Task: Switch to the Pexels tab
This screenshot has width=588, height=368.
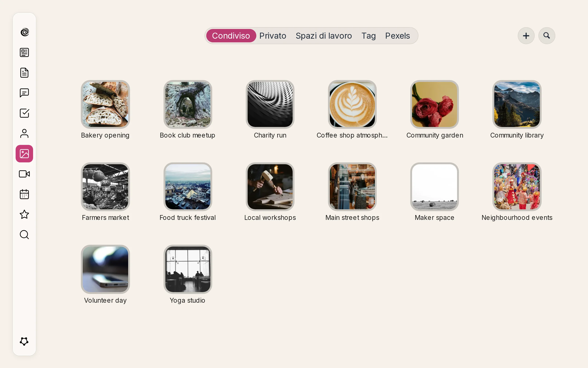Action: [x=398, y=36]
